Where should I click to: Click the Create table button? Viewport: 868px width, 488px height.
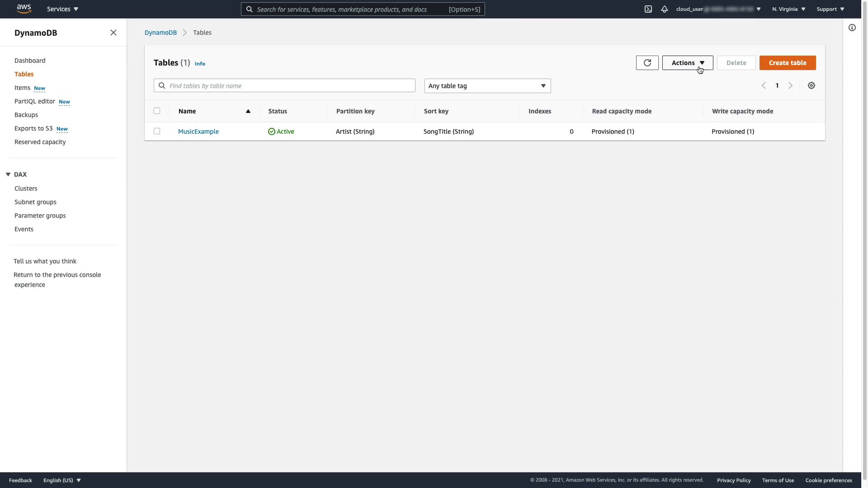tap(787, 63)
